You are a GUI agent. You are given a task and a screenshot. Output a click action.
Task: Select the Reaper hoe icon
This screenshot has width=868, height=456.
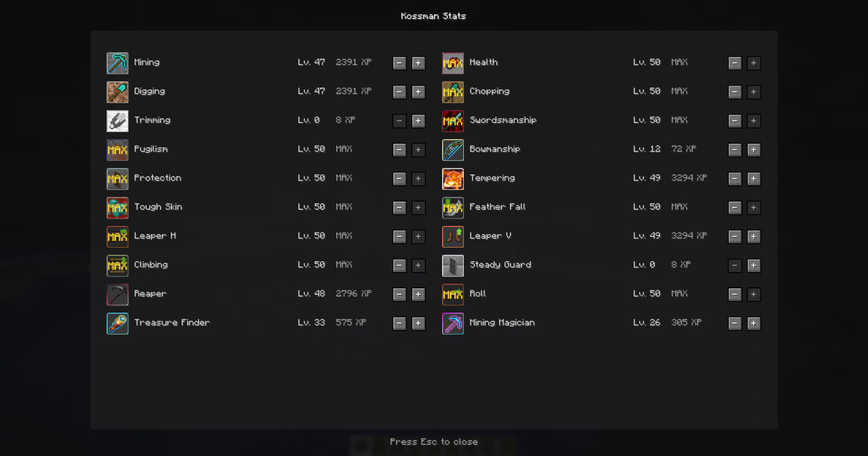click(x=117, y=294)
